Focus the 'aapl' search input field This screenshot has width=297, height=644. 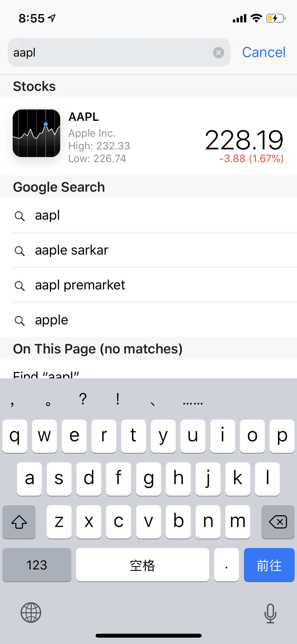pos(111,53)
